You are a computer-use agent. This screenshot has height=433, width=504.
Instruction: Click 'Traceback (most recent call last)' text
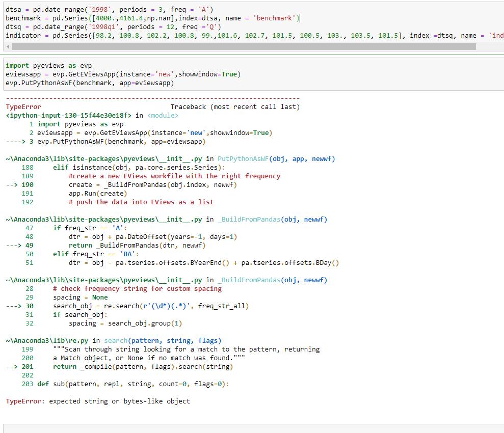tap(235, 107)
